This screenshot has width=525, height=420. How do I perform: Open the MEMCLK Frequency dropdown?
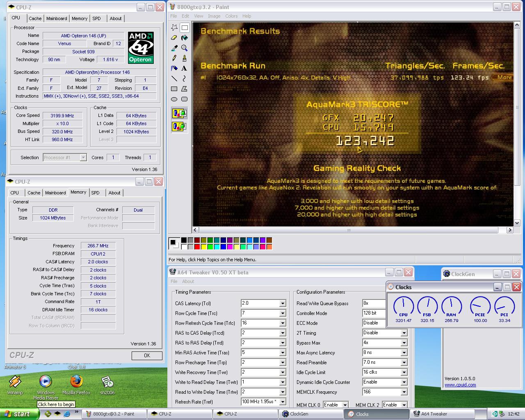click(x=404, y=392)
